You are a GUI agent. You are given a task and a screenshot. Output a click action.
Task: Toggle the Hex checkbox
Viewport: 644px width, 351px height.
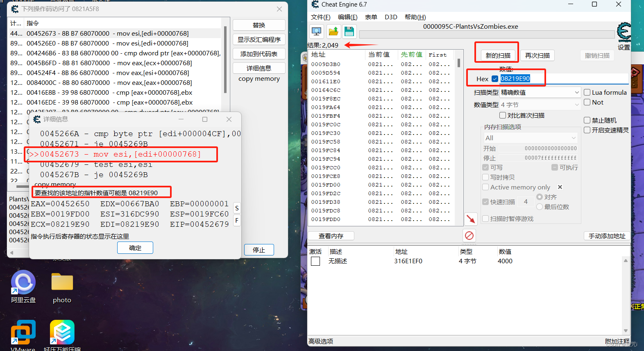[495, 79]
